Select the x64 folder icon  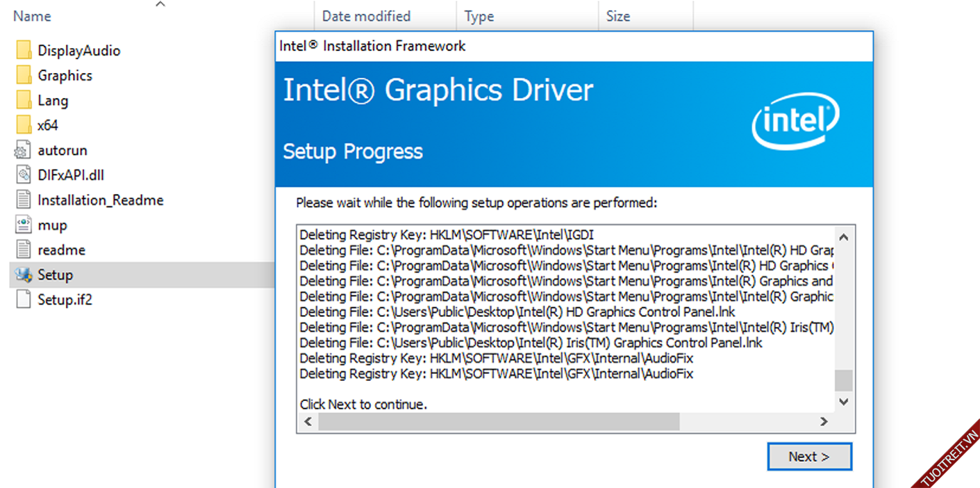coord(24,126)
